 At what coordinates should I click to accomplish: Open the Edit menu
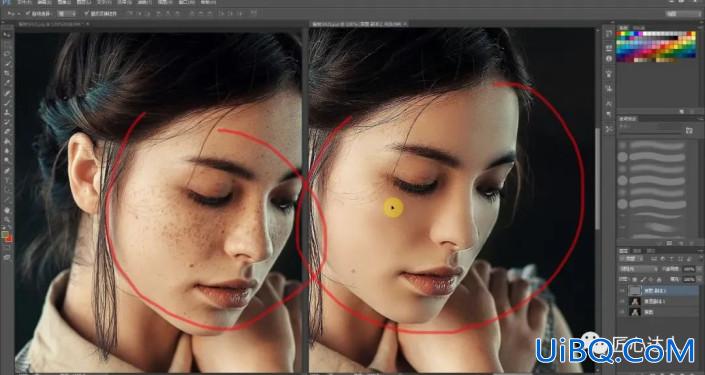44,2
